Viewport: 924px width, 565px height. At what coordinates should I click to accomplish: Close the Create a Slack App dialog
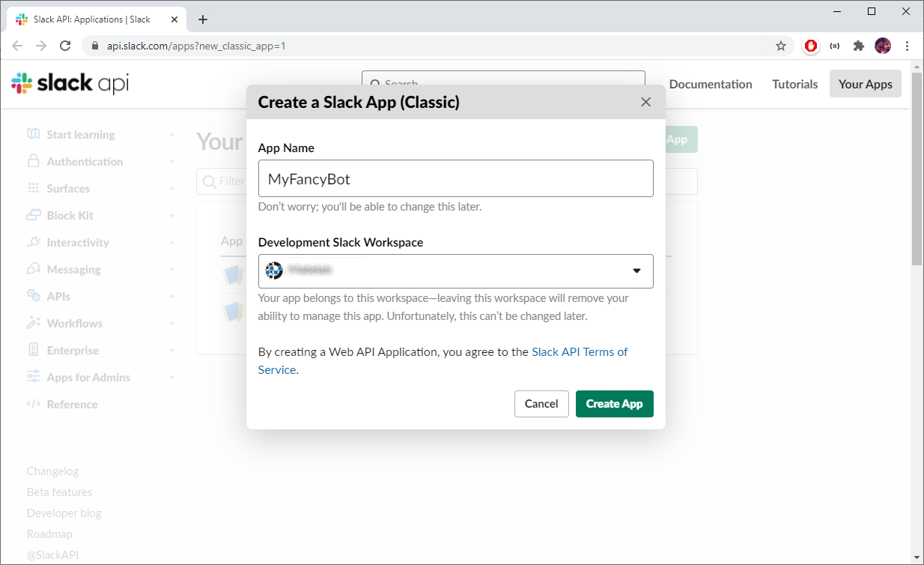[645, 102]
